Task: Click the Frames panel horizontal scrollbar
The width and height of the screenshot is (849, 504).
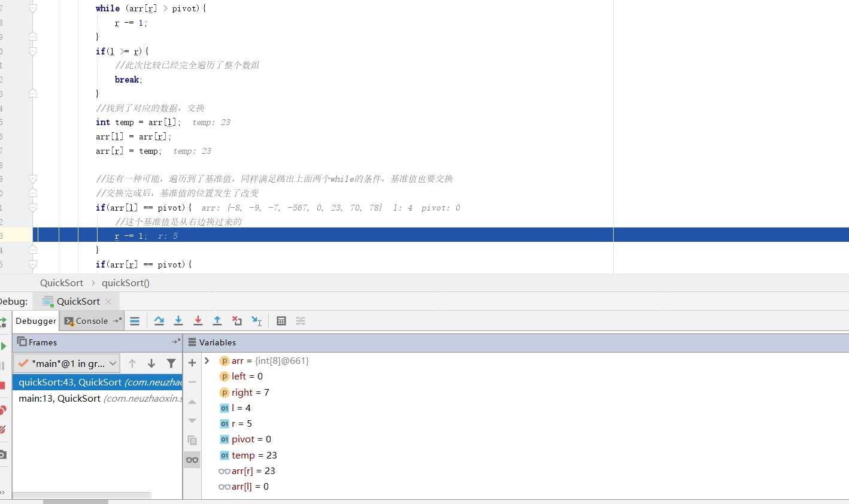Action: pyautogui.click(x=82, y=495)
